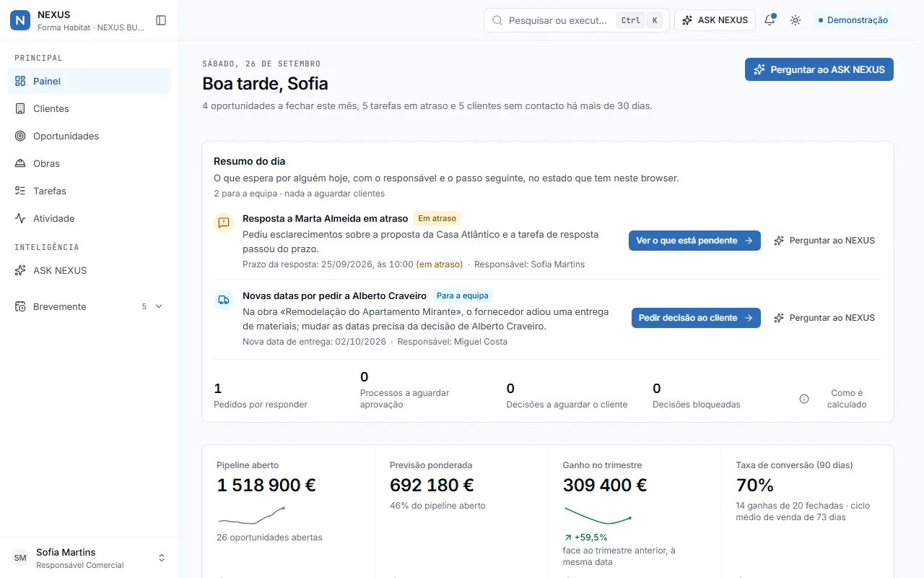924x578 pixels.
Task: Click the delivery truck icon
Action: coord(224,300)
